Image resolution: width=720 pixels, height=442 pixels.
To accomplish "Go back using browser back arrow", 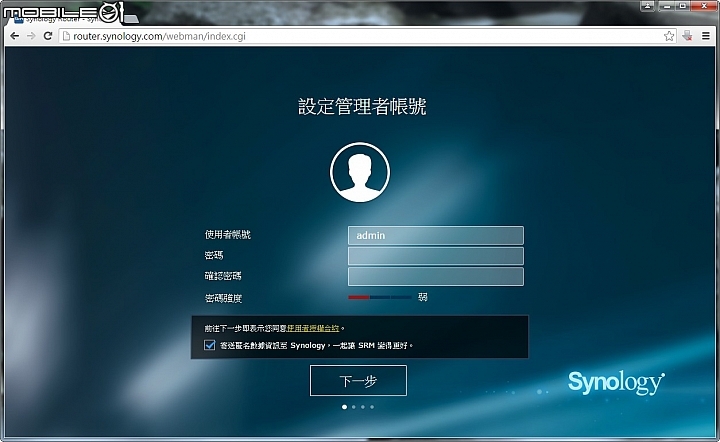I will (14, 36).
